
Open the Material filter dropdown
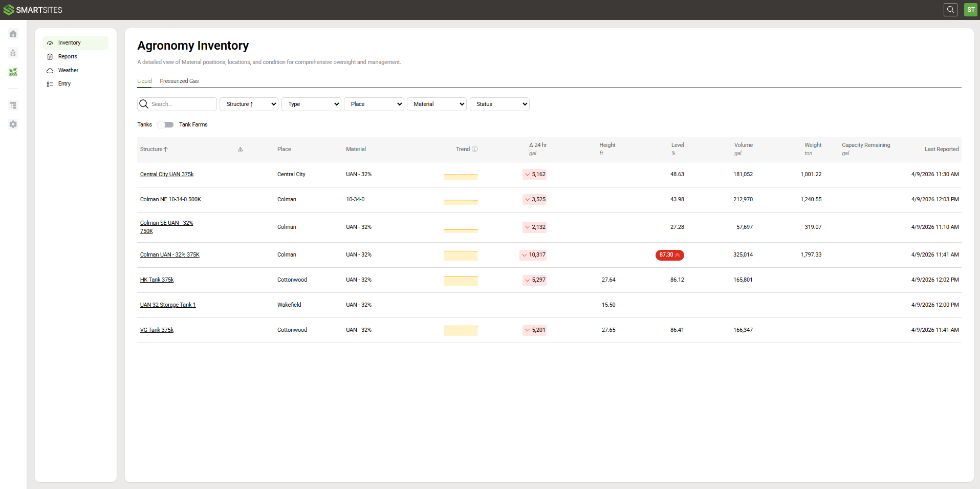pyautogui.click(x=437, y=104)
